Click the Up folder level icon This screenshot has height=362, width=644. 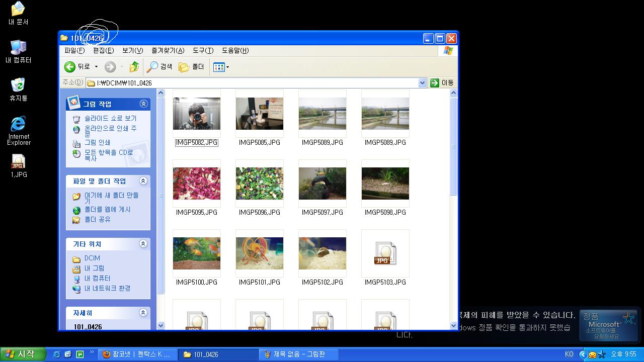coord(134,67)
